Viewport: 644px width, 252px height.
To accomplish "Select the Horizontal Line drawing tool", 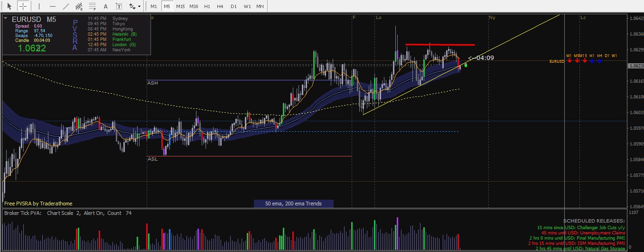I will coord(52,7).
